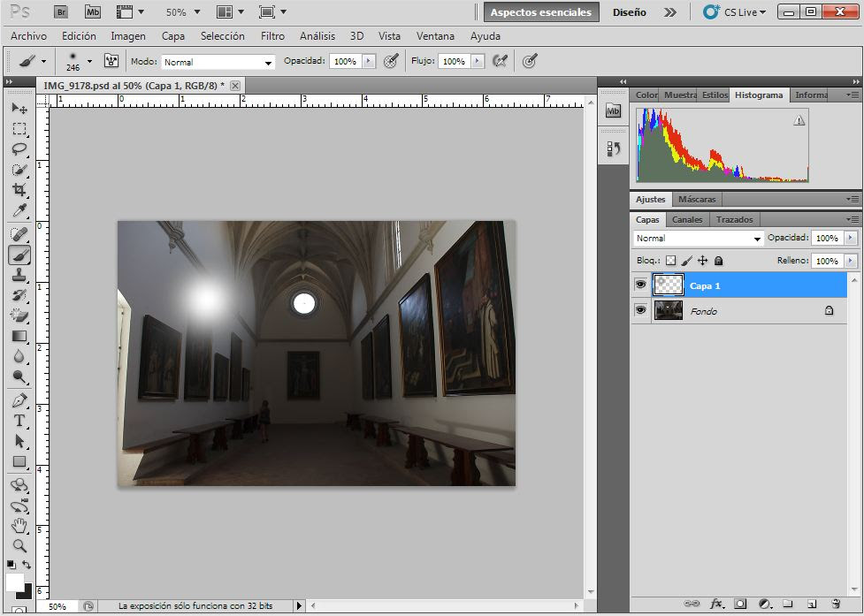Select the Move tool
This screenshot has width=864, height=616.
(x=19, y=109)
